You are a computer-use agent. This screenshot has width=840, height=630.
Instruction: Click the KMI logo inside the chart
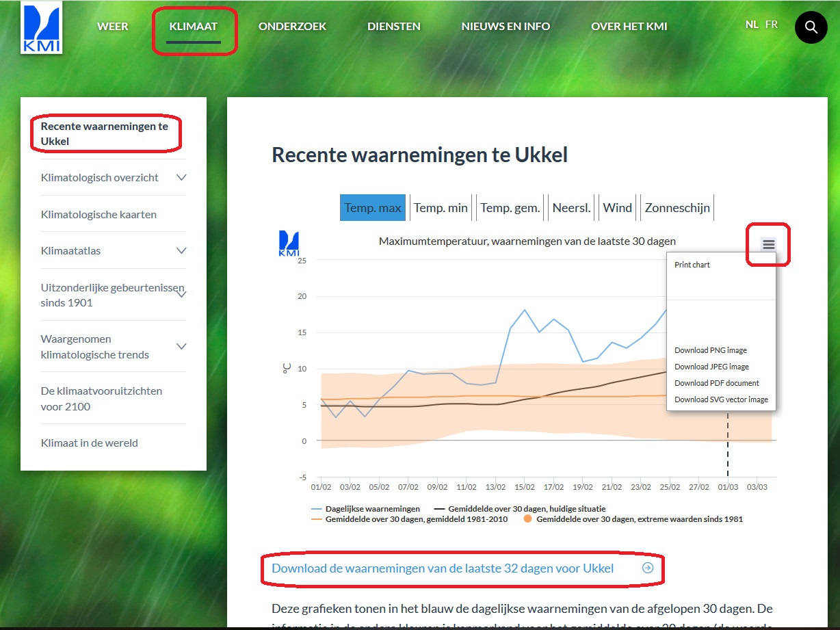tap(289, 244)
